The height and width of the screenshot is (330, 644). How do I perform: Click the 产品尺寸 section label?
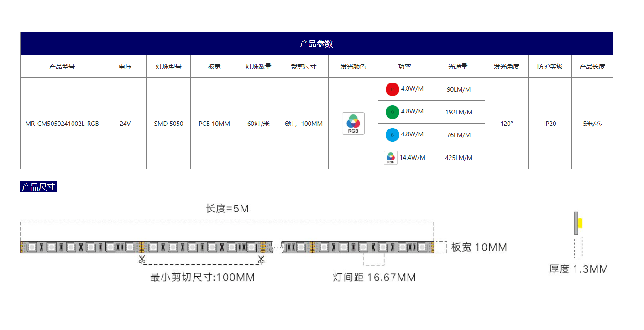(38, 187)
